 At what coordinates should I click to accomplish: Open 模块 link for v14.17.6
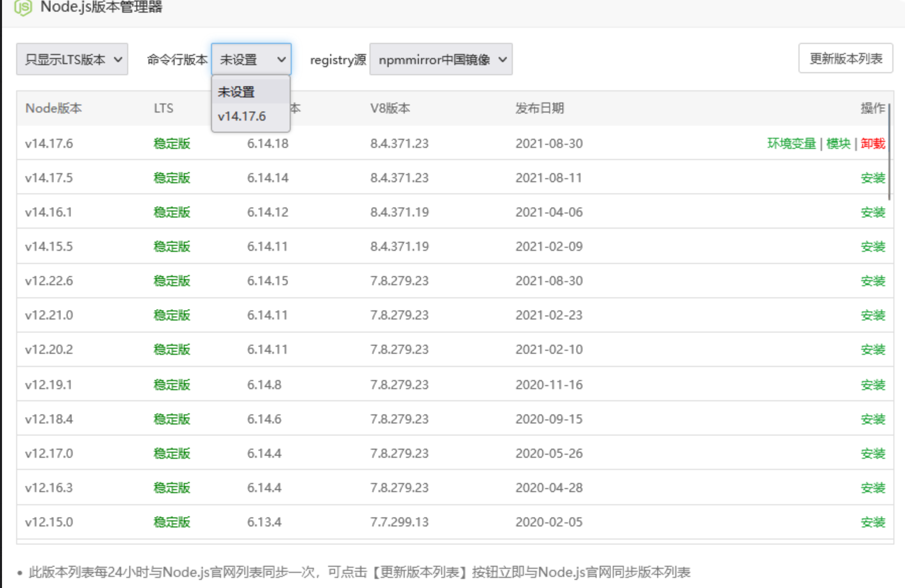(x=838, y=143)
